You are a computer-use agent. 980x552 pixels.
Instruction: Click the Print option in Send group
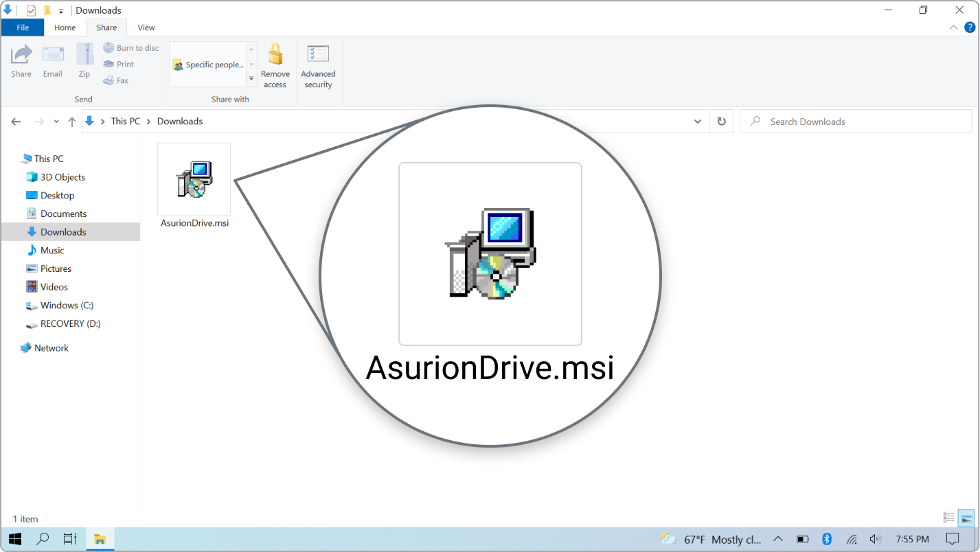(x=119, y=64)
